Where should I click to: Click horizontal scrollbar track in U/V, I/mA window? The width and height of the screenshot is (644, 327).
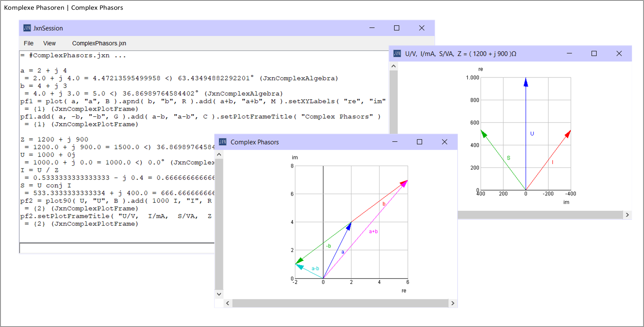(x=540, y=215)
